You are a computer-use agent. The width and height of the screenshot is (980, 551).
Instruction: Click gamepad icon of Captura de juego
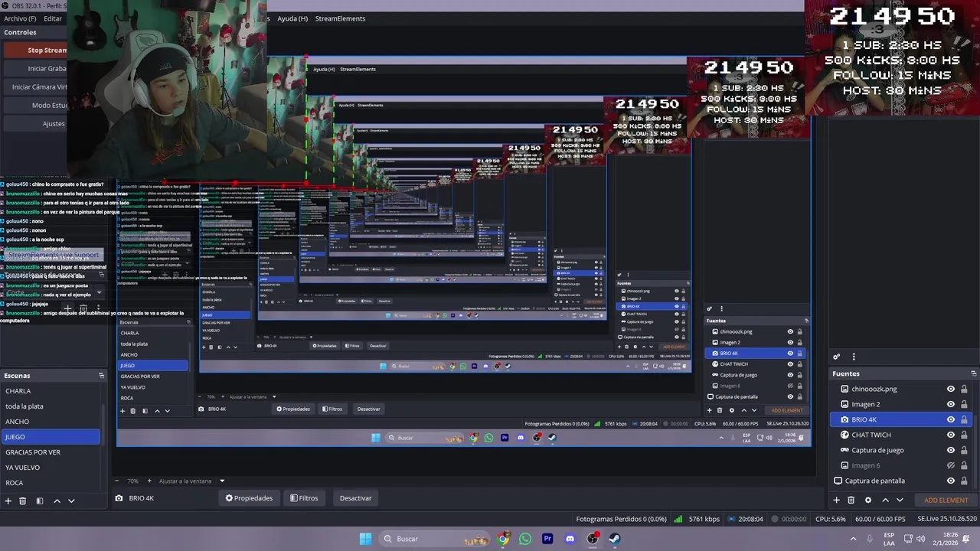pyautogui.click(x=844, y=450)
